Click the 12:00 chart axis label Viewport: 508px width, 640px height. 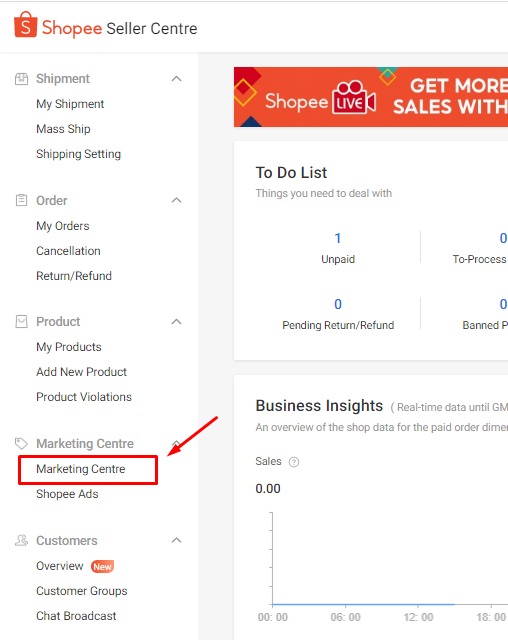(418, 617)
